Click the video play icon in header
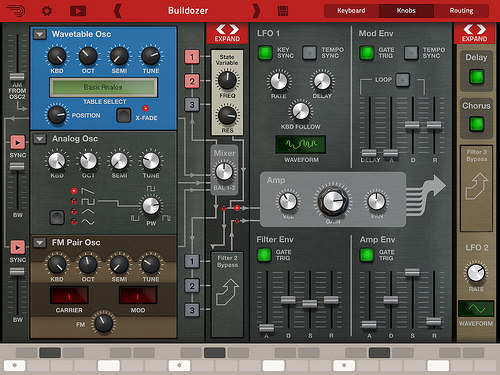This screenshot has width=500, height=375. click(x=78, y=11)
